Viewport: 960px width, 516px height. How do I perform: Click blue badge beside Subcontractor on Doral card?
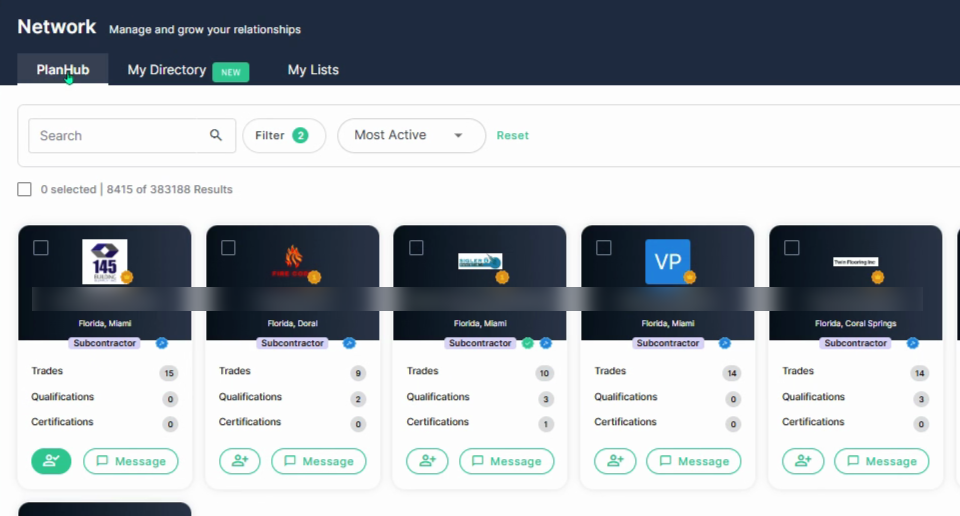tap(350, 343)
